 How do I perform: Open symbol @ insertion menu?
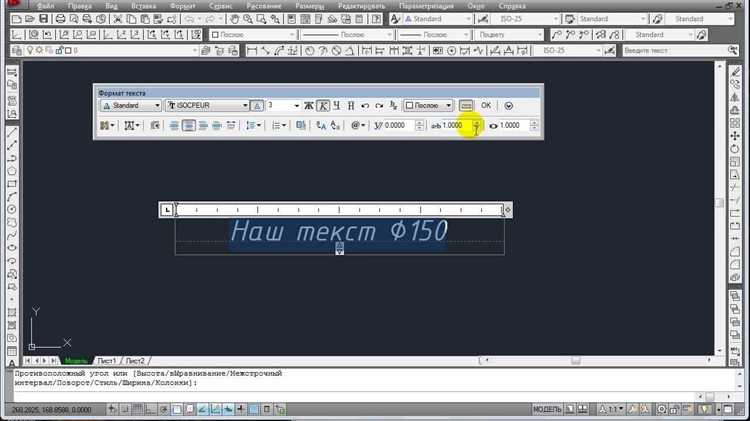[x=358, y=125]
